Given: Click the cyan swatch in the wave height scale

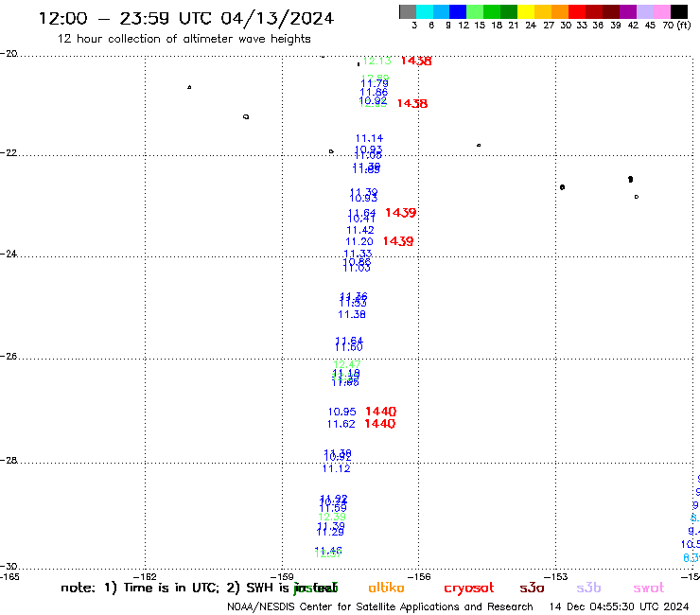Looking at the screenshot, I should pos(425,11).
